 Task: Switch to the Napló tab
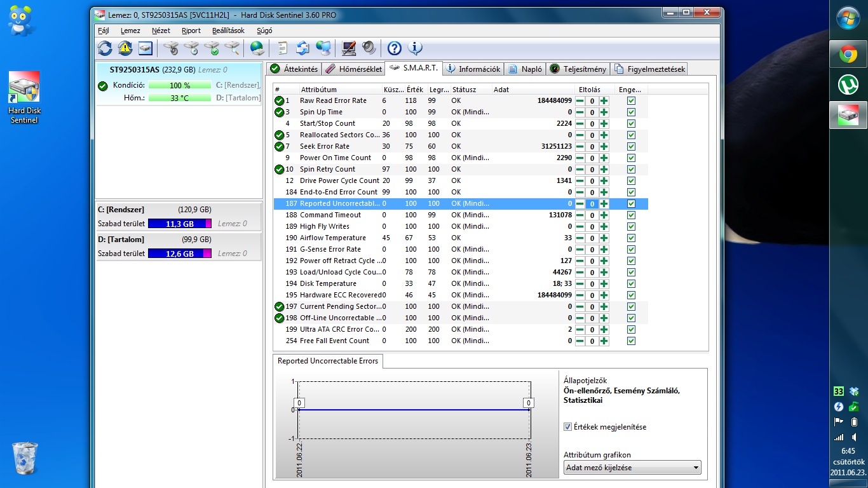click(x=525, y=69)
